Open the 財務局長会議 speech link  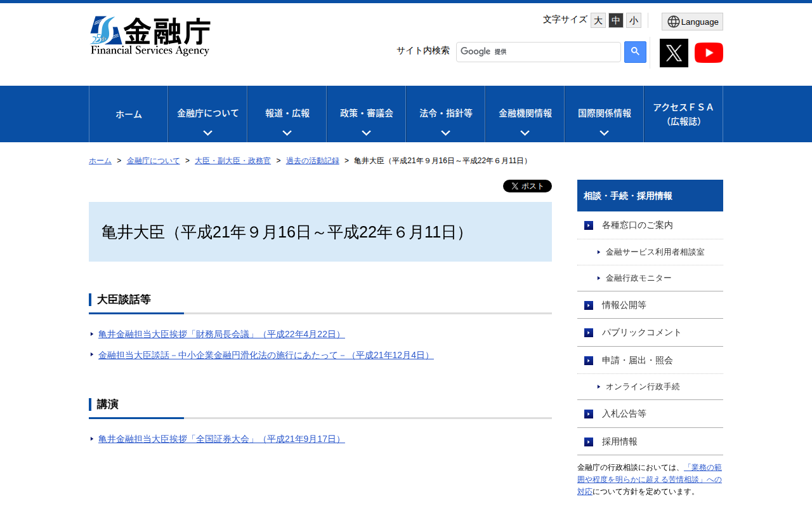(x=221, y=334)
